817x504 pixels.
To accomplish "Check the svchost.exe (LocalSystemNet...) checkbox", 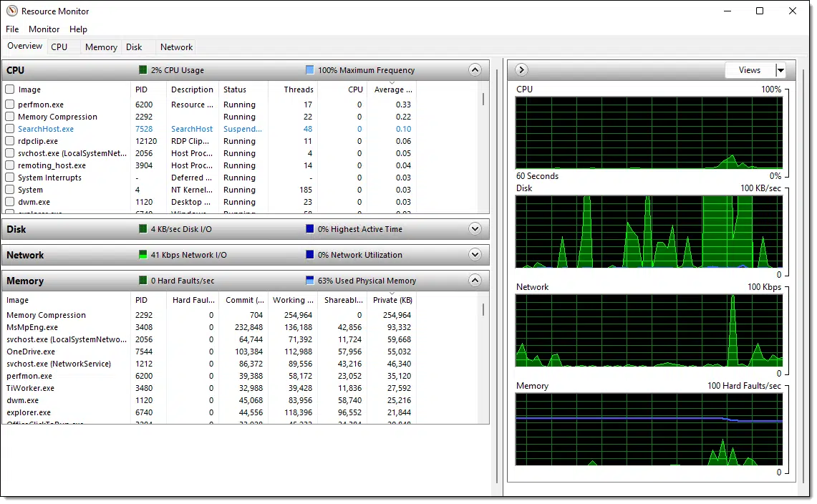I will click(9, 153).
